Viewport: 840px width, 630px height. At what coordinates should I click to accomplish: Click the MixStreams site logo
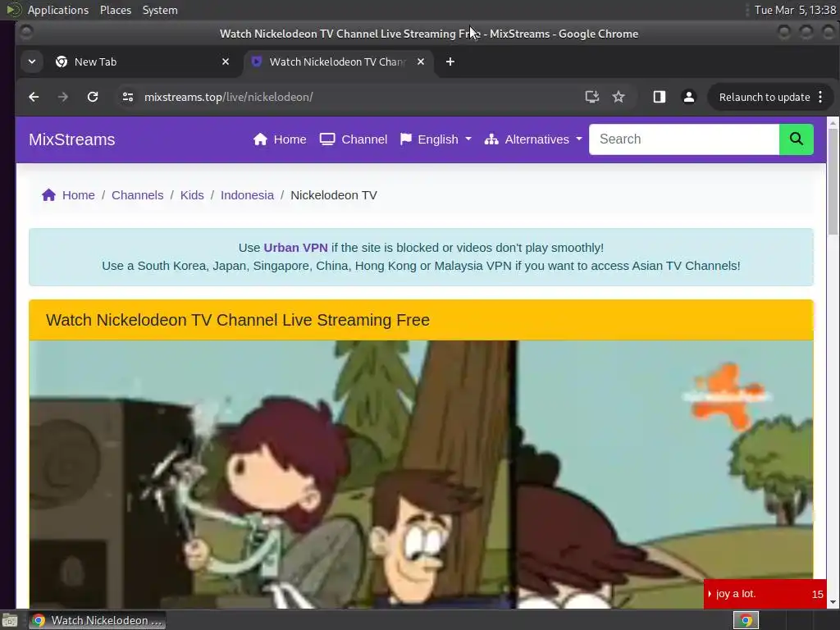coord(72,139)
